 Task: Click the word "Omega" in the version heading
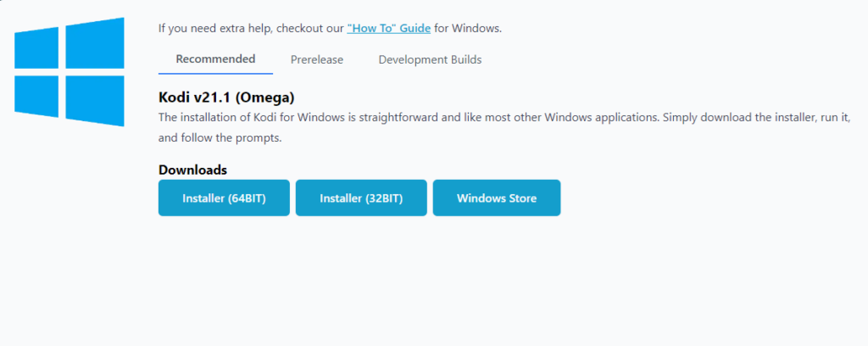point(264,98)
